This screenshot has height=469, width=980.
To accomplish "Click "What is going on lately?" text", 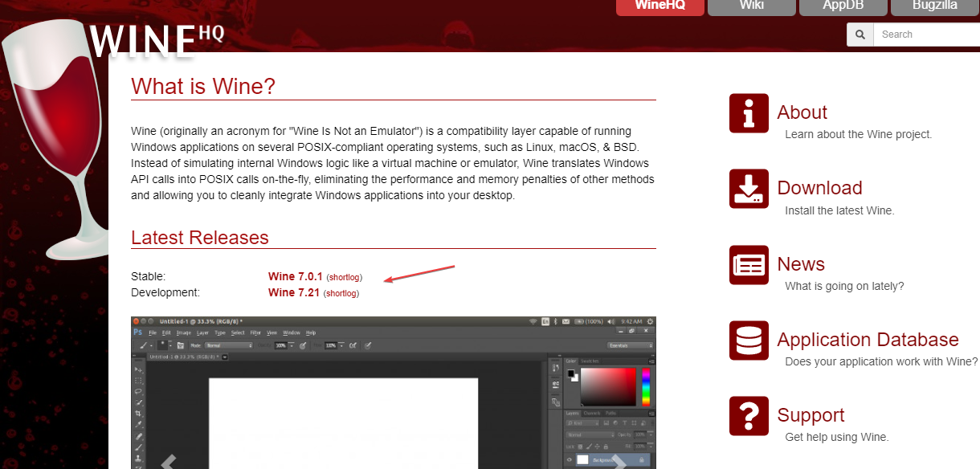I will click(x=844, y=286).
